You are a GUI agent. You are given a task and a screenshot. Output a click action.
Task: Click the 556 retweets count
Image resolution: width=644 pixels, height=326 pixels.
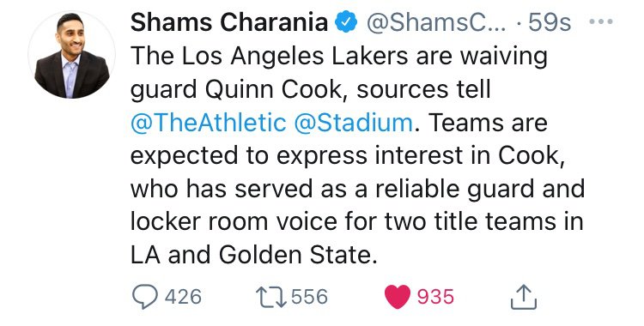pyautogui.click(x=310, y=297)
